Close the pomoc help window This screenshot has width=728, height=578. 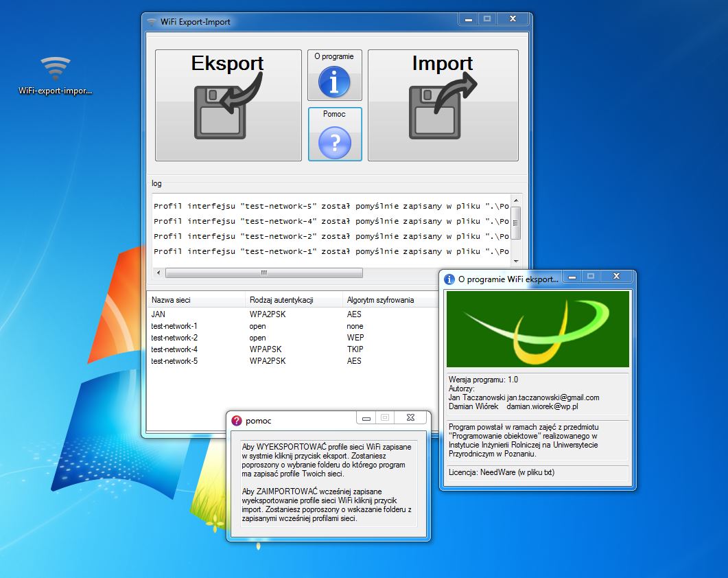click(x=410, y=417)
